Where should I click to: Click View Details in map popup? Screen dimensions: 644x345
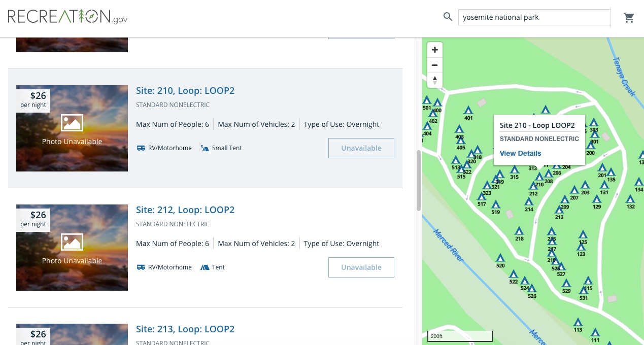point(520,153)
